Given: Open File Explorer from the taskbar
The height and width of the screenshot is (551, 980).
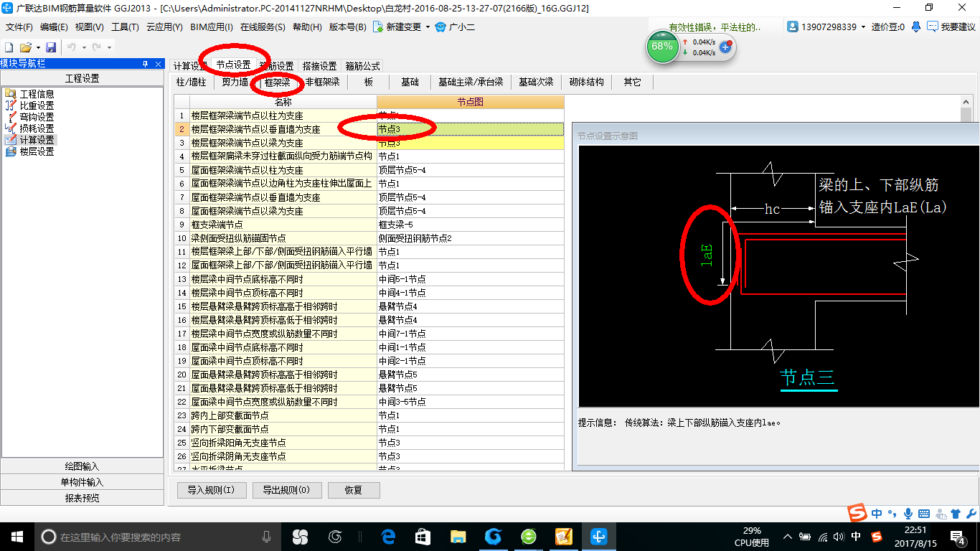Looking at the screenshot, I should click(458, 536).
